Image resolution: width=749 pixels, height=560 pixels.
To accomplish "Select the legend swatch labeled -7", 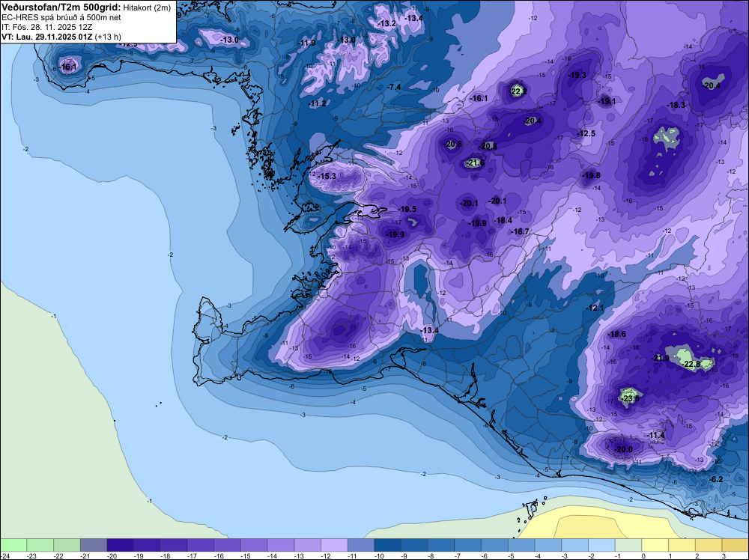I will [x=468, y=545].
